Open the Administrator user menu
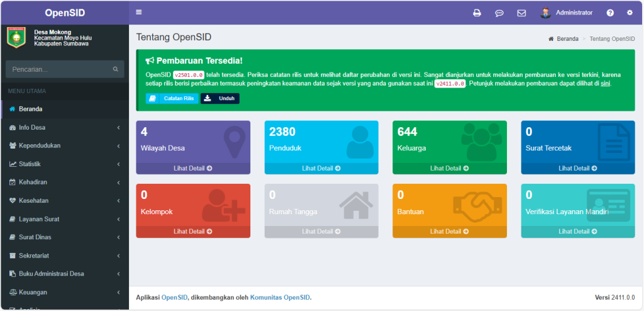This screenshot has width=644, height=311. click(567, 13)
